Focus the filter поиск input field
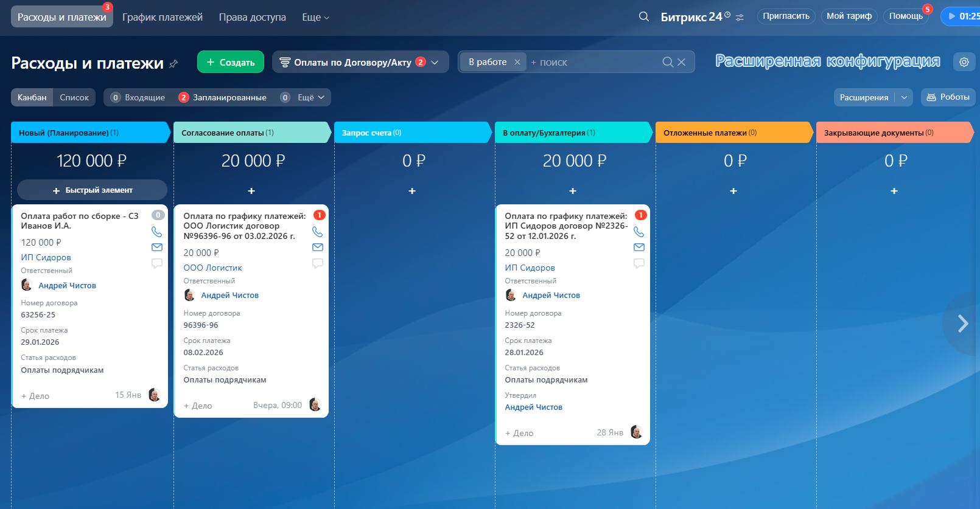The height and width of the screenshot is (509, 980). click(x=593, y=62)
